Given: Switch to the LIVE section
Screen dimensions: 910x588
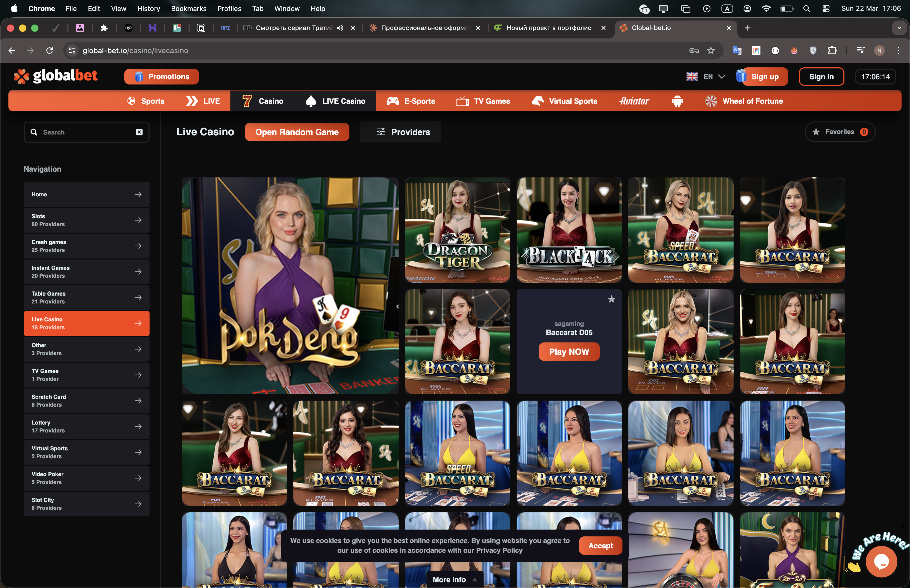Looking at the screenshot, I should coord(202,101).
